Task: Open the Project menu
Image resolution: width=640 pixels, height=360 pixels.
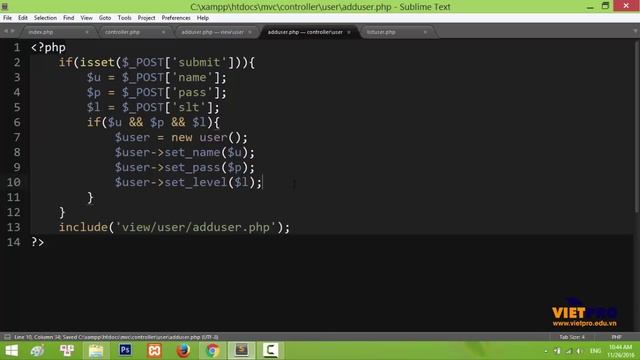Action: click(146, 18)
